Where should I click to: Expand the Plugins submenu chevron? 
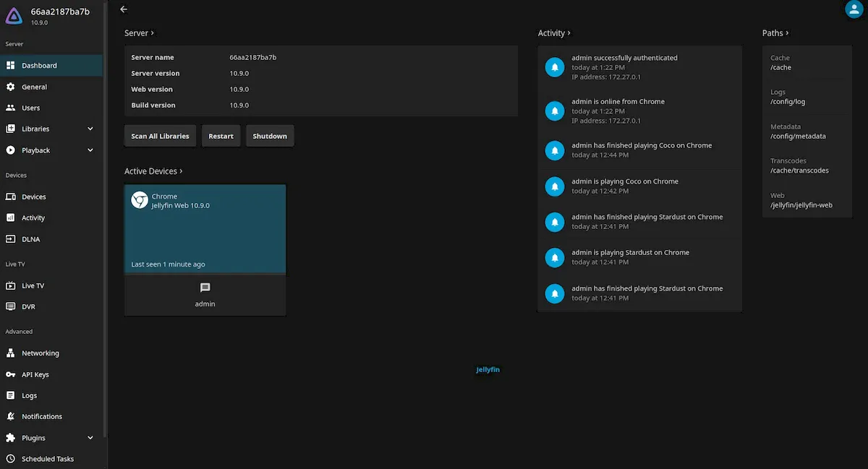pyautogui.click(x=90, y=438)
